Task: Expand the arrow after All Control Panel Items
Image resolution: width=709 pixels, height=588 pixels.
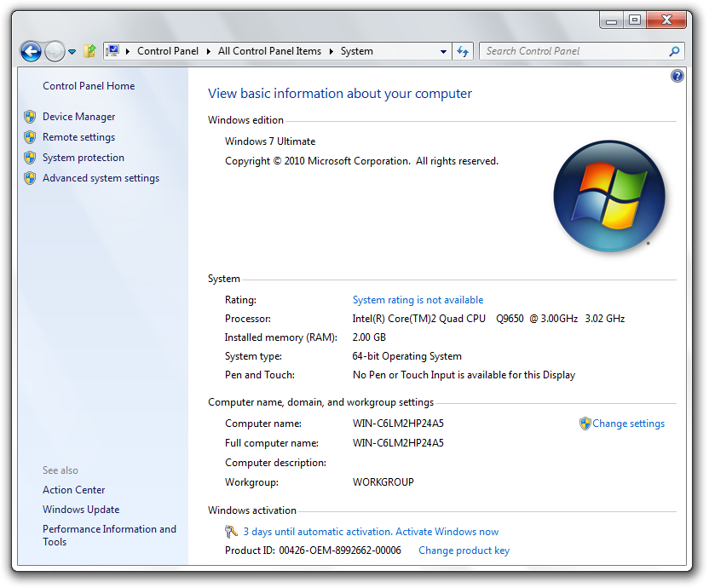Action: tap(331, 51)
